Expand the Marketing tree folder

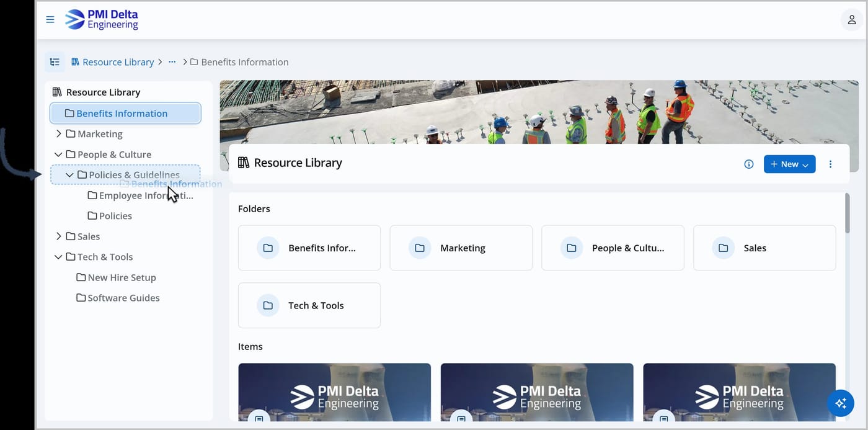59,133
